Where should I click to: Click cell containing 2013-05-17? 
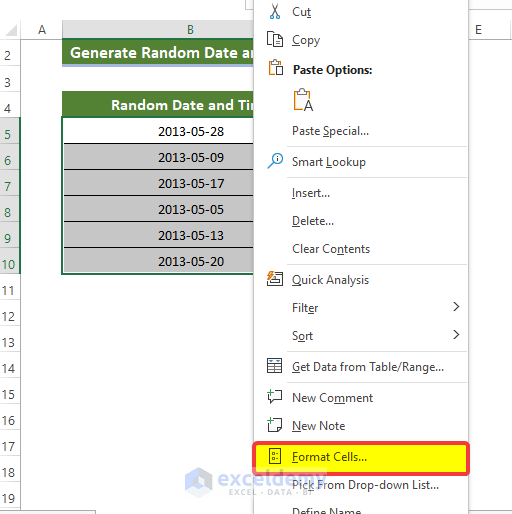coord(158,183)
